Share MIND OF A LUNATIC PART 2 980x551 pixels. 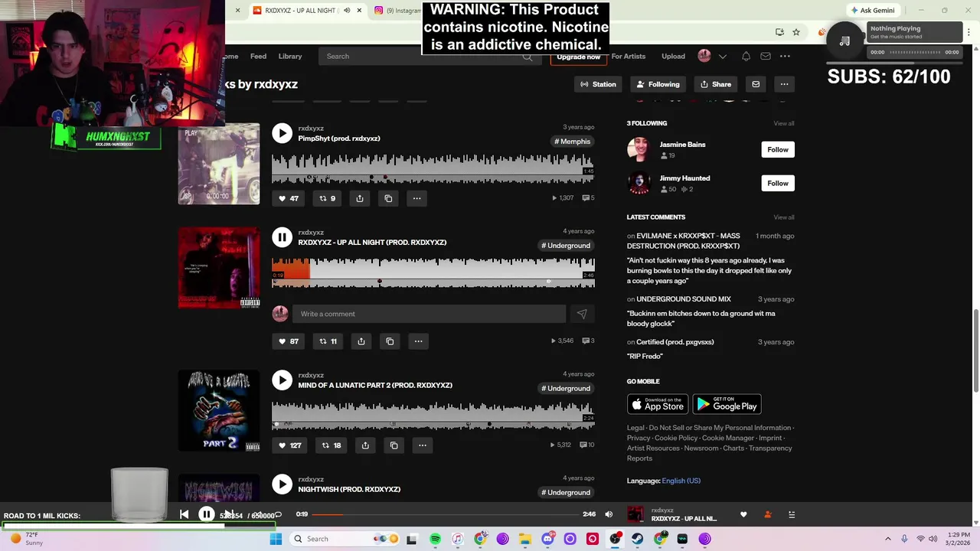[365, 445]
